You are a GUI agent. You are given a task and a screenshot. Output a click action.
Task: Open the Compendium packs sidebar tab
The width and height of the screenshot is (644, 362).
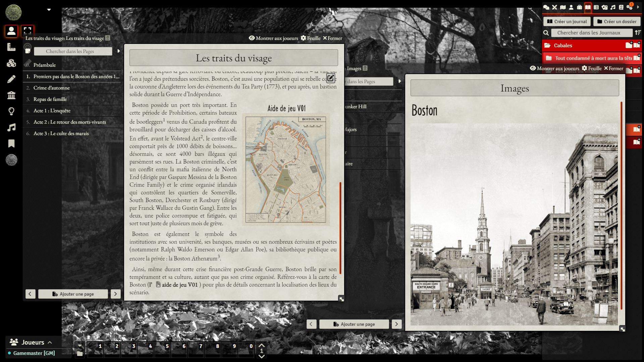(x=621, y=7)
